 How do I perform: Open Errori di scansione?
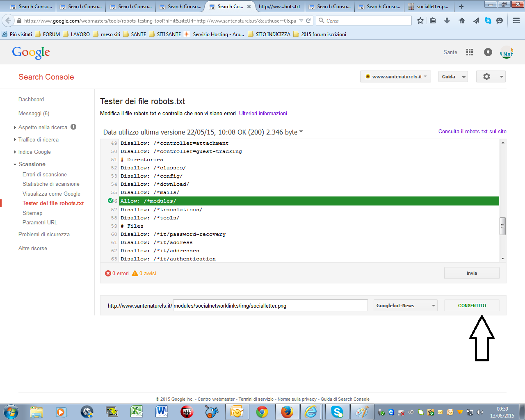45,174
